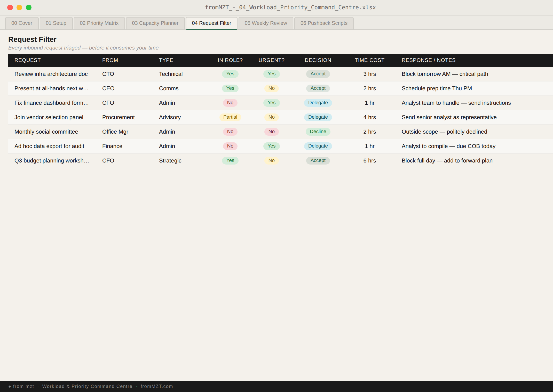Click Delegate badge in vendor selection row
553x392 pixels.
[x=318, y=117]
